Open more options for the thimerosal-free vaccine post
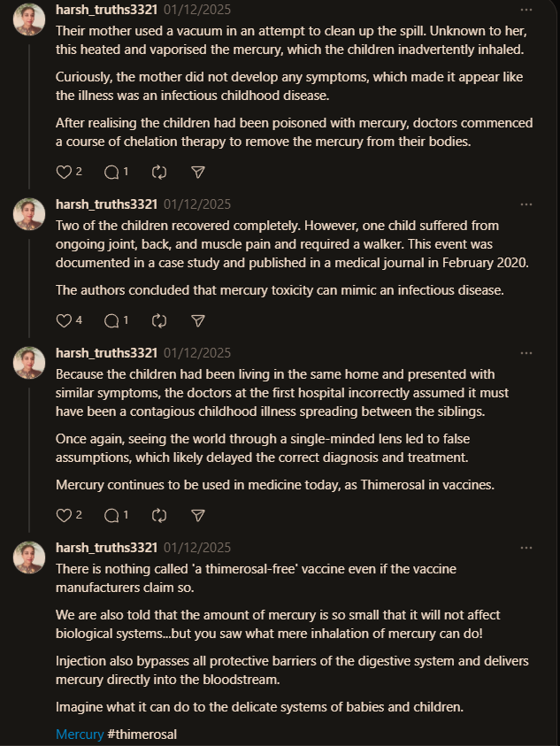The image size is (560, 746). pos(526,548)
